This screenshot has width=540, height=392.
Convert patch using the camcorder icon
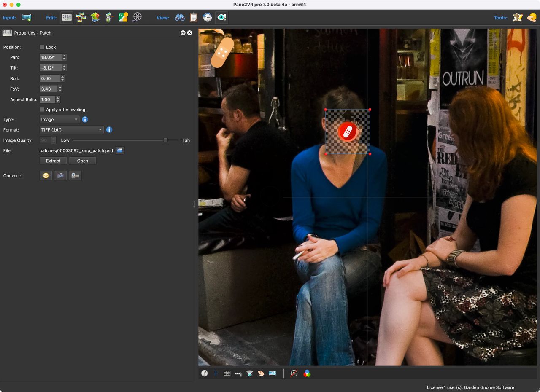click(x=75, y=175)
